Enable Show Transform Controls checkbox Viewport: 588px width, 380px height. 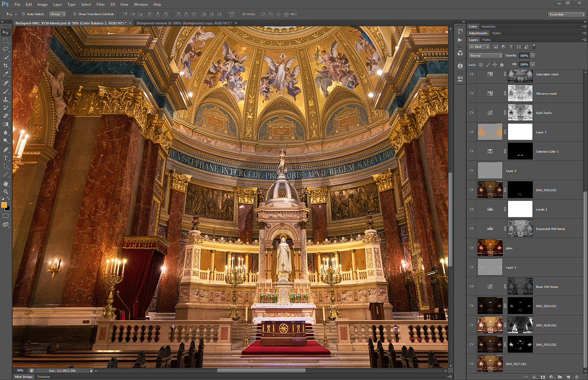pyautogui.click(x=75, y=14)
